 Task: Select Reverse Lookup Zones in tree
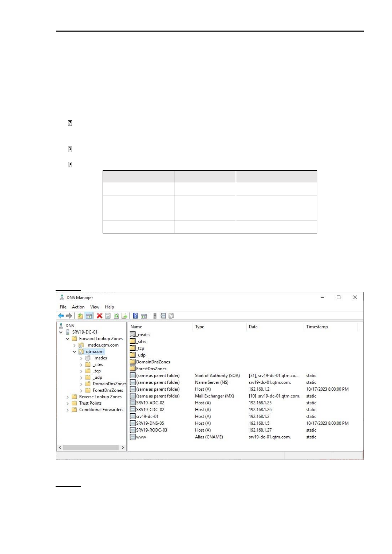tap(100, 397)
